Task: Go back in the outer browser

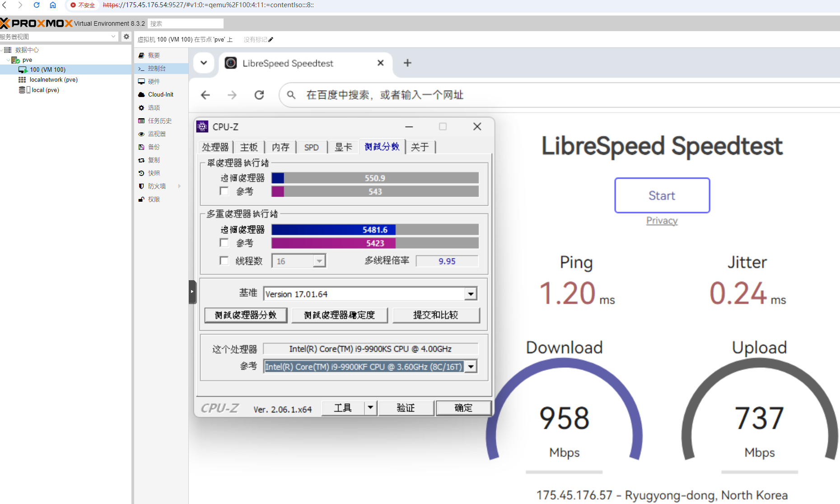Action: pos(5,5)
